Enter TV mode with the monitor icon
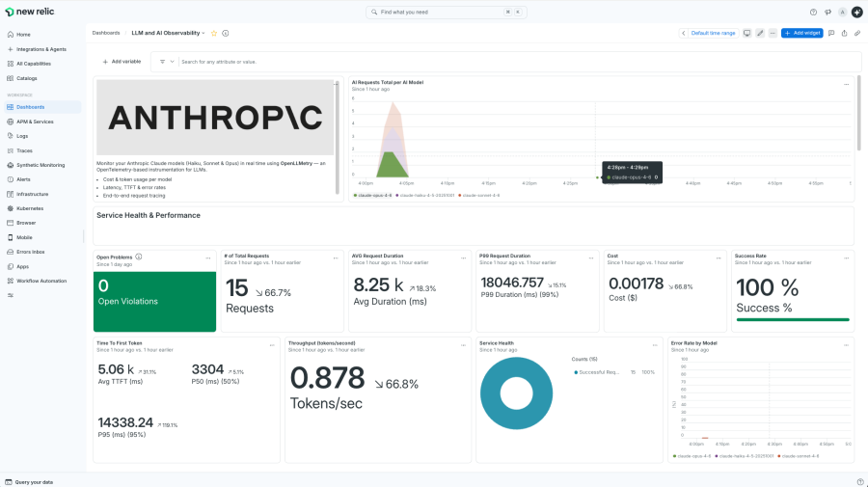Viewport: 868px width, 487px height. [x=746, y=33]
